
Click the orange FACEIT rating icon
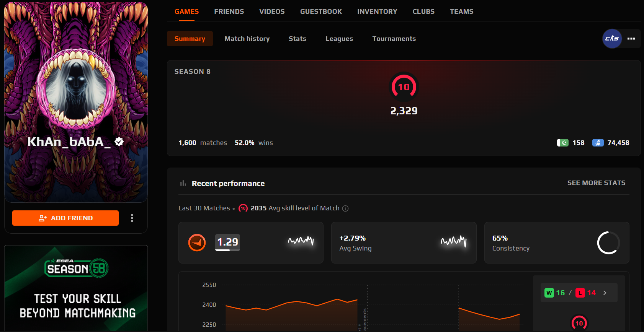[x=197, y=242]
